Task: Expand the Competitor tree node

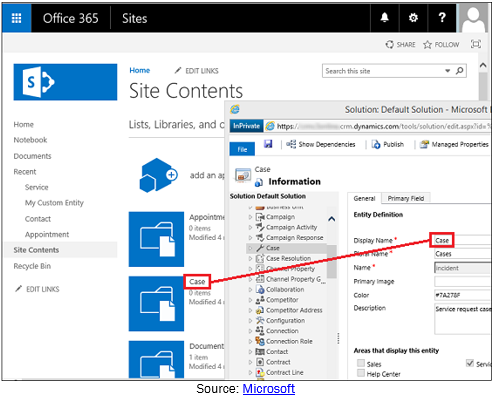Action: click(250, 300)
